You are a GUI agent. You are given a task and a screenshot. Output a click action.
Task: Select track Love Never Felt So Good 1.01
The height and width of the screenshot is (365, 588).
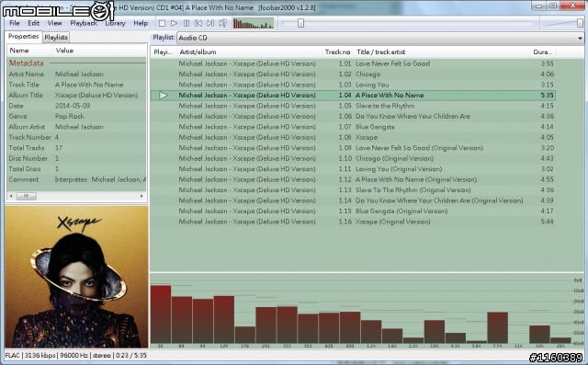(353, 63)
